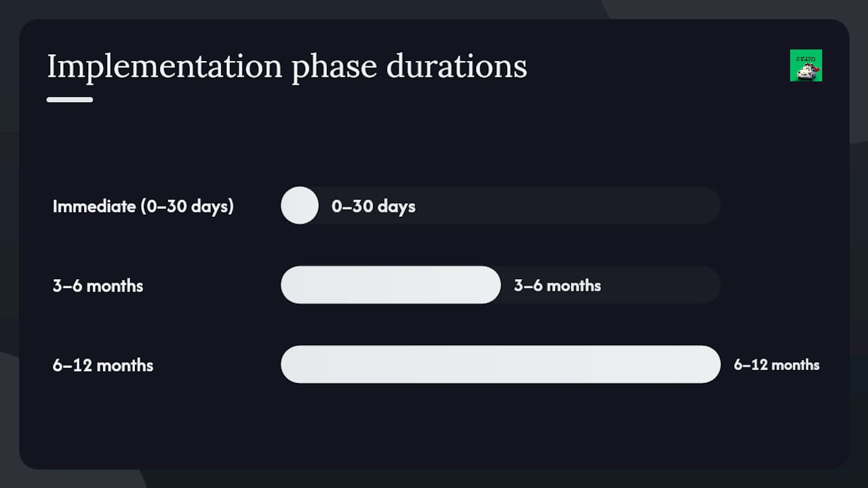Click the rounded right end of the 6–12 months bar
Image resolution: width=868 pixels, height=488 pixels.
pyautogui.click(x=709, y=364)
